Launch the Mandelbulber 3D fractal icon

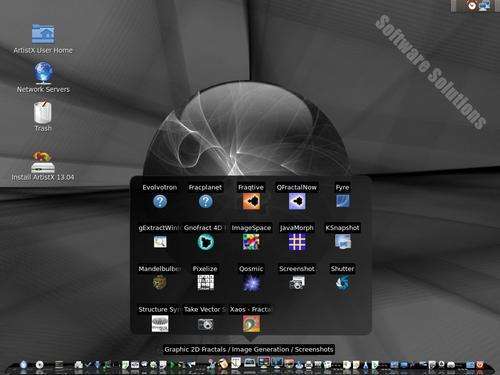160,283
